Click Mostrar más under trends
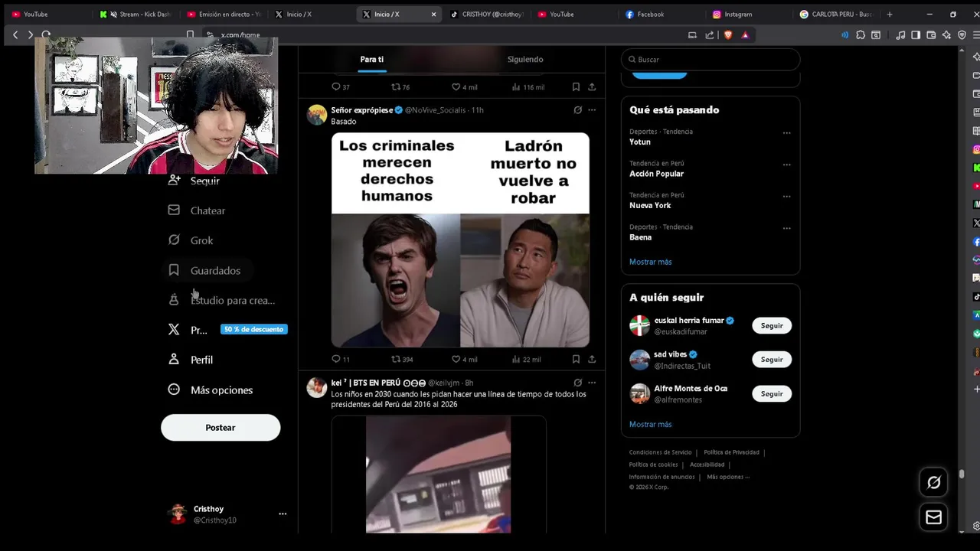 pyautogui.click(x=650, y=262)
